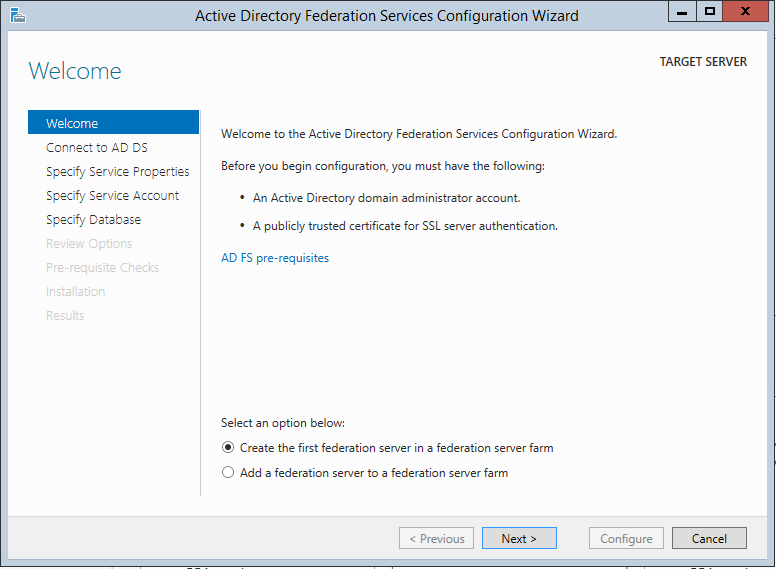The height and width of the screenshot is (569, 776).
Task: Select 'Create the first federation server' option
Action: 229,448
